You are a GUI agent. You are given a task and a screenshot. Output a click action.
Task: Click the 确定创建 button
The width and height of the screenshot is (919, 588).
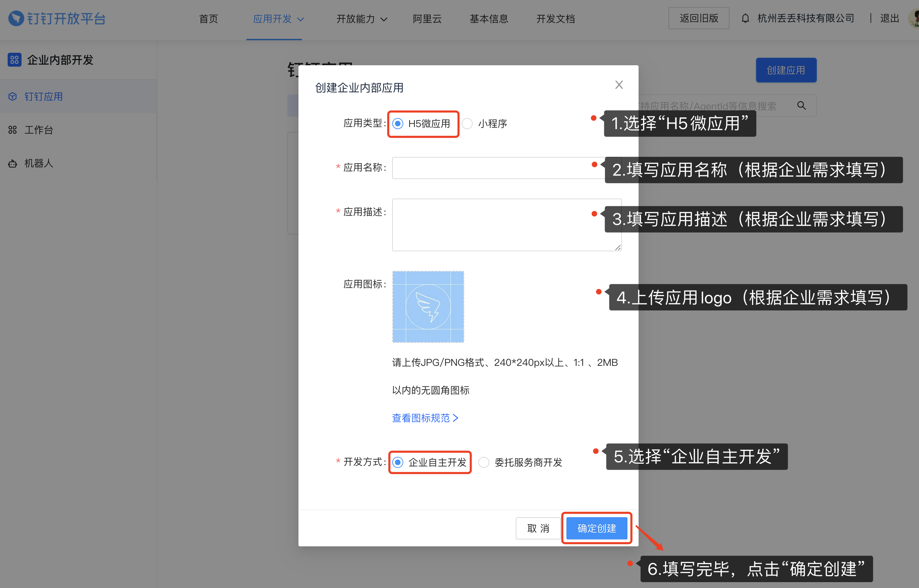597,528
